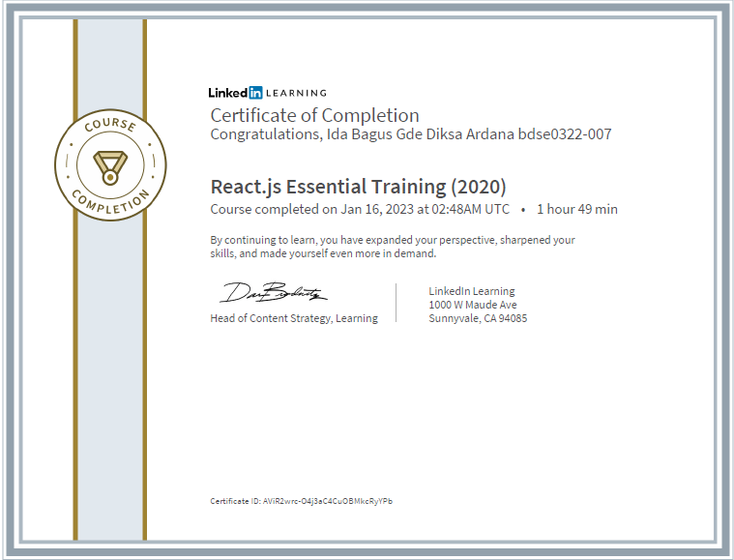
Task: Click the "Sunnyvale, CA 94085" line
Action: (478, 318)
